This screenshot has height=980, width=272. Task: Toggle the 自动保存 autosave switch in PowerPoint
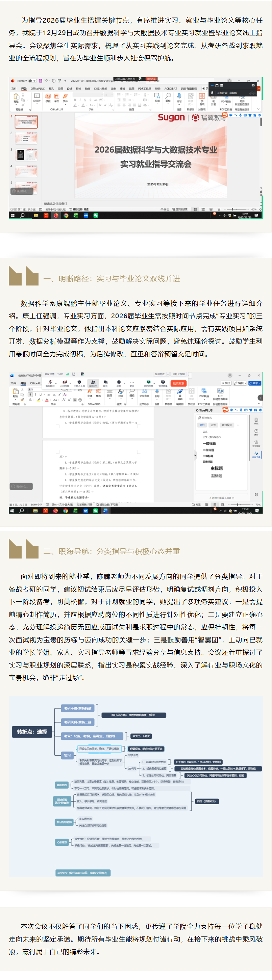pos(32,81)
